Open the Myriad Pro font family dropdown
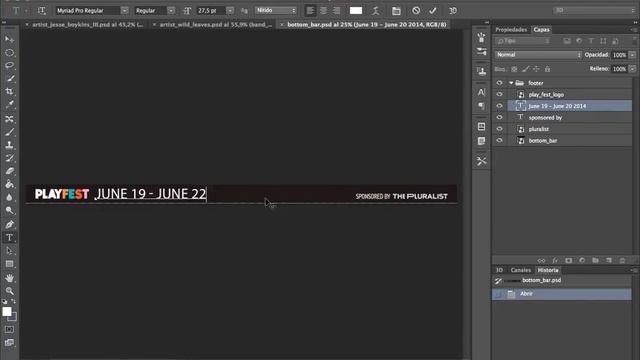640x360 pixels. (x=124, y=11)
